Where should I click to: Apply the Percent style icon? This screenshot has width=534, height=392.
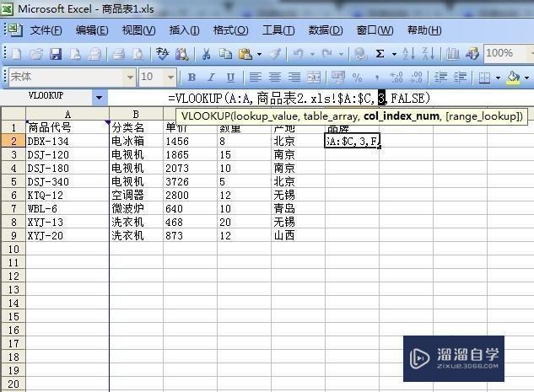pos(357,78)
